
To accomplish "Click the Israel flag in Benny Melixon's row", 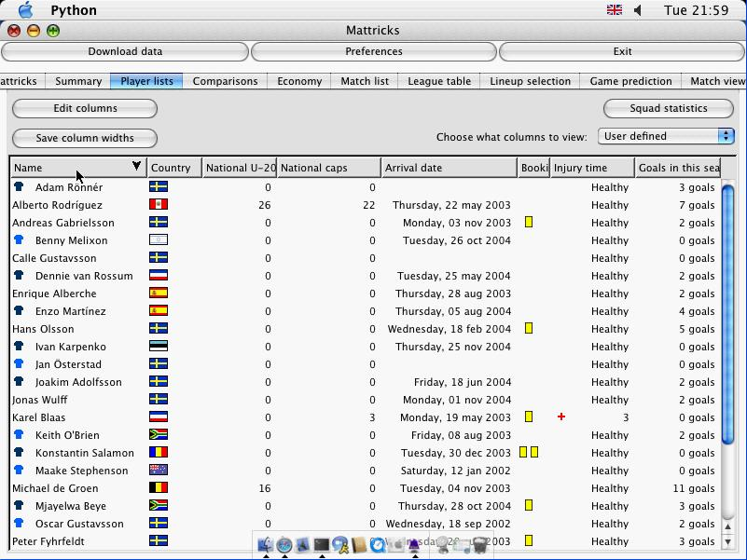I will (x=159, y=239).
